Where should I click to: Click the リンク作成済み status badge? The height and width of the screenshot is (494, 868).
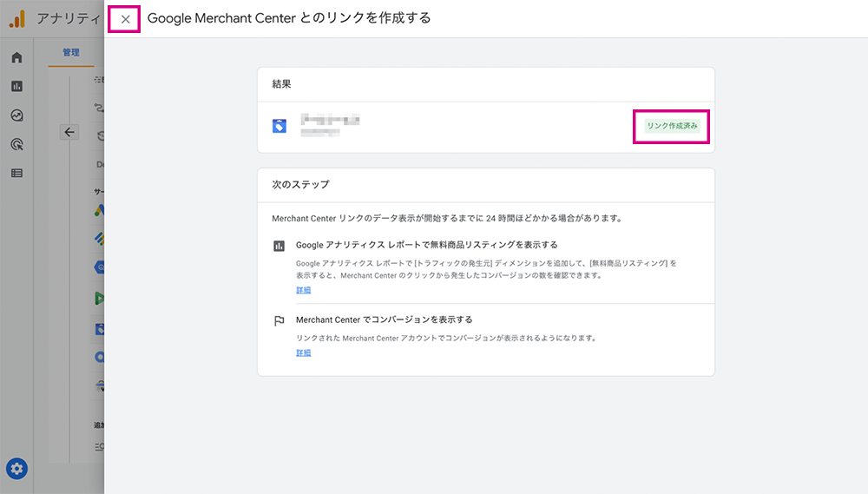672,126
